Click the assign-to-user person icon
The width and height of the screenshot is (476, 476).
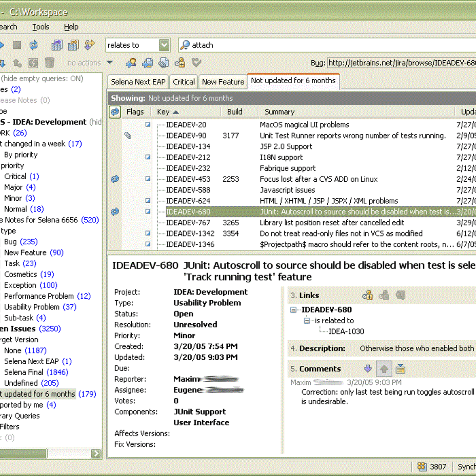coord(131,63)
